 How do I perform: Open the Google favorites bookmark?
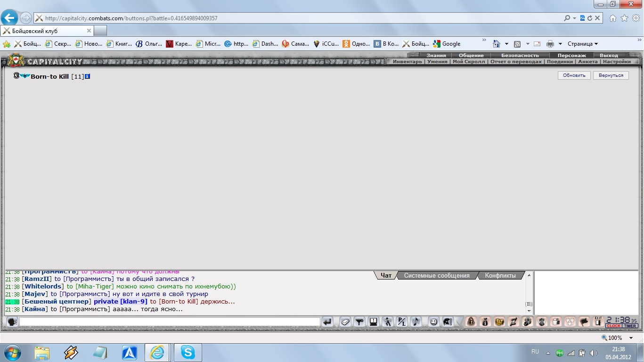[x=447, y=44]
